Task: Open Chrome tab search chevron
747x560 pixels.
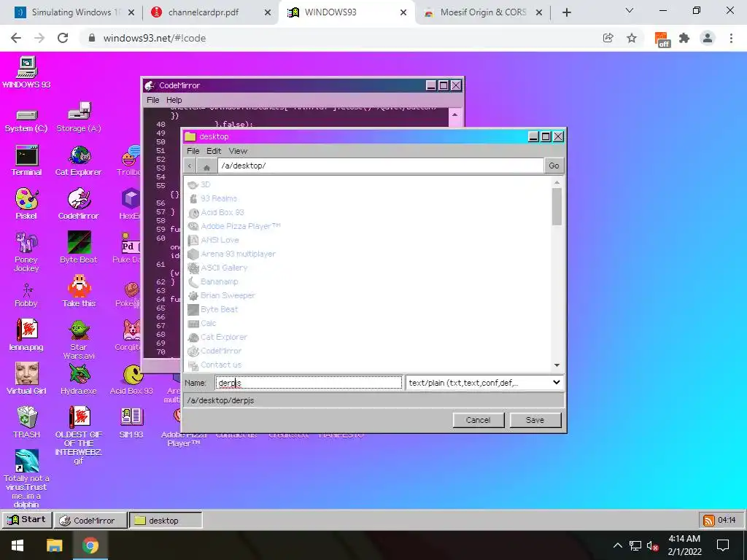Action: 630,10
